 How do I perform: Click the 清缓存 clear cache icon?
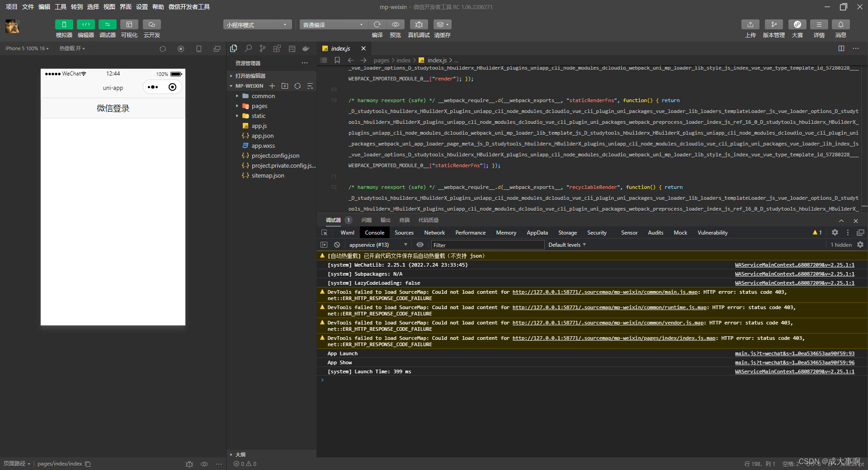click(x=442, y=24)
